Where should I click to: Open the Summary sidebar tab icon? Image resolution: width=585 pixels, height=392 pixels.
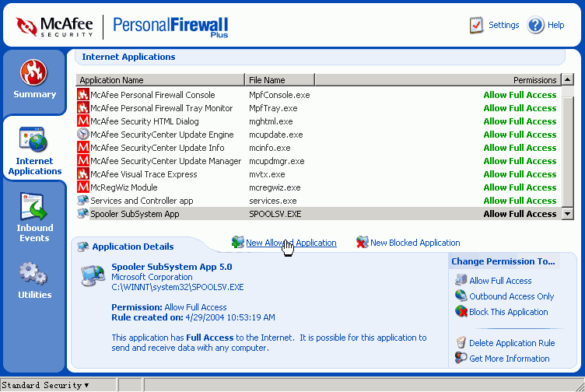coord(33,72)
